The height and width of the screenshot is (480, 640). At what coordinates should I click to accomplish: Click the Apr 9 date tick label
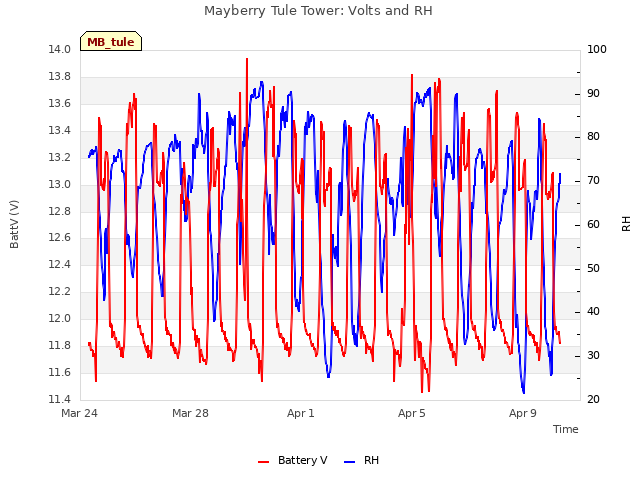pos(523,413)
